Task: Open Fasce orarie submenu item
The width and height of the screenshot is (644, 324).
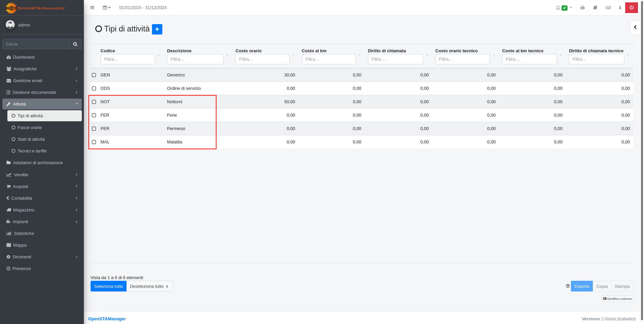Action: [x=30, y=128]
